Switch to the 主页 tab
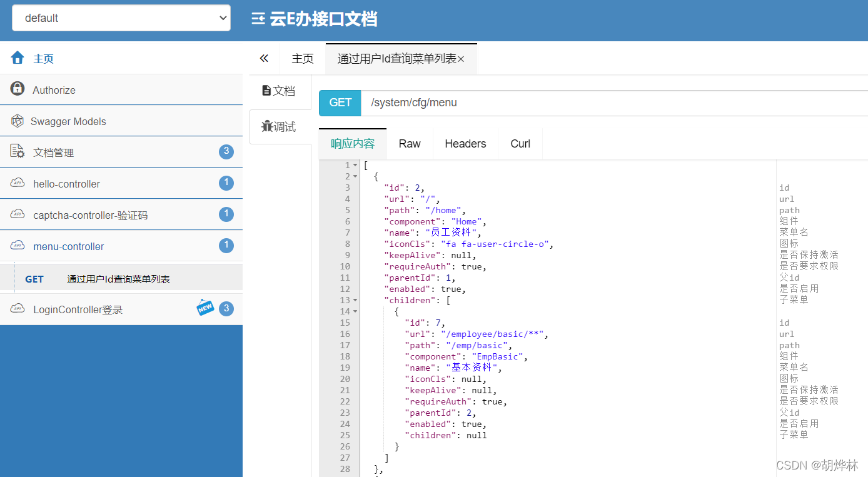 coord(303,59)
